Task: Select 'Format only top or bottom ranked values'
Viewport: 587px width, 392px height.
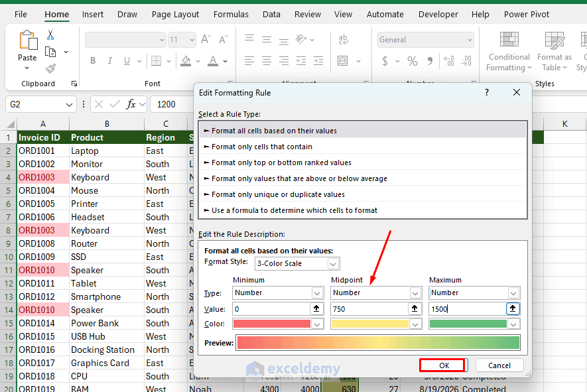Action: click(x=363, y=163)
